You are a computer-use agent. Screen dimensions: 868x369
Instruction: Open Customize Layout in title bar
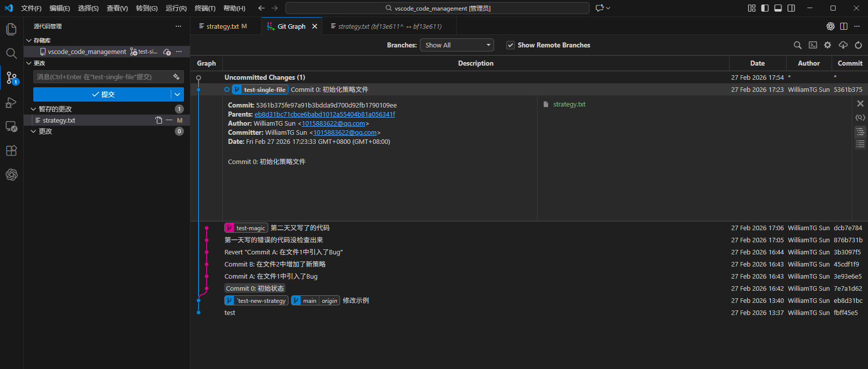coord(752,8)
